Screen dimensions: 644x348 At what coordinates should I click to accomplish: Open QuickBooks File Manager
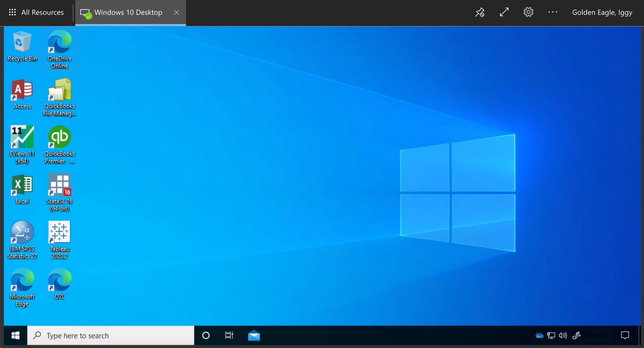click(x=59, y=96)
